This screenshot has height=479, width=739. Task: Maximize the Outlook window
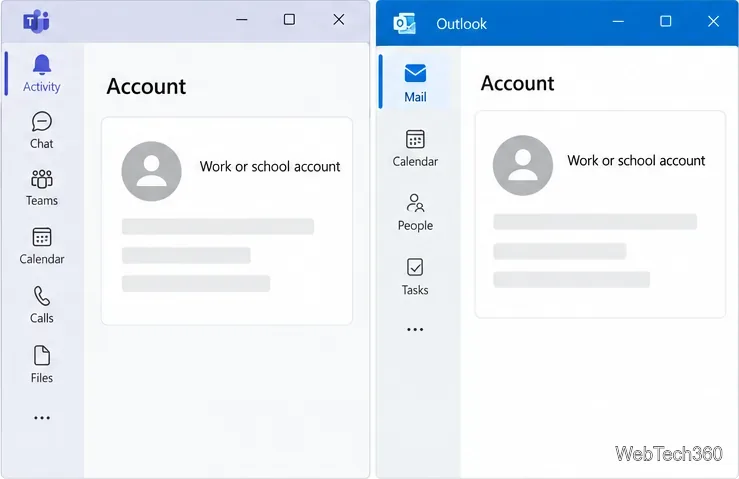click(665, 21)
